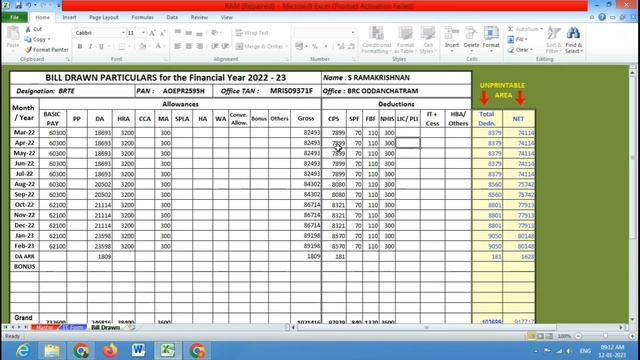Click the Cut scissors button
640x360 pixels.
point(33,29)
